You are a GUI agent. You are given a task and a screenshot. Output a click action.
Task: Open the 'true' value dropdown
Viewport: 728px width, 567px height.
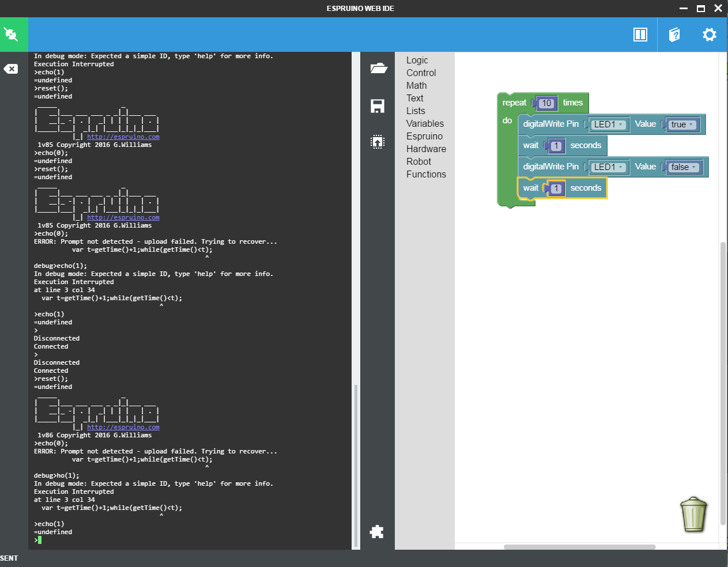coord(682,124)
